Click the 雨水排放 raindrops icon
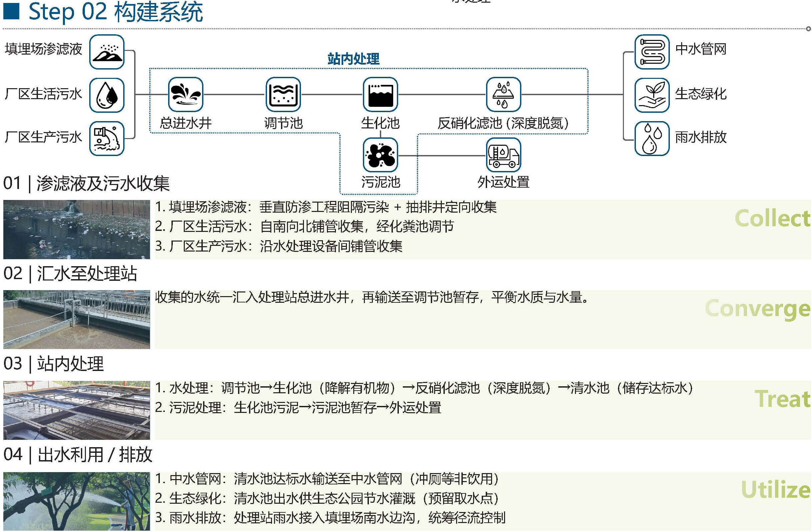This screenshot has height=532, width=812. [x=652, y=138]
